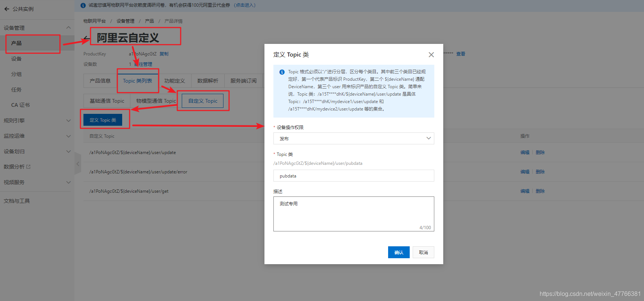Cancel the dialog with 取消
644x301 pixels.
423,252
